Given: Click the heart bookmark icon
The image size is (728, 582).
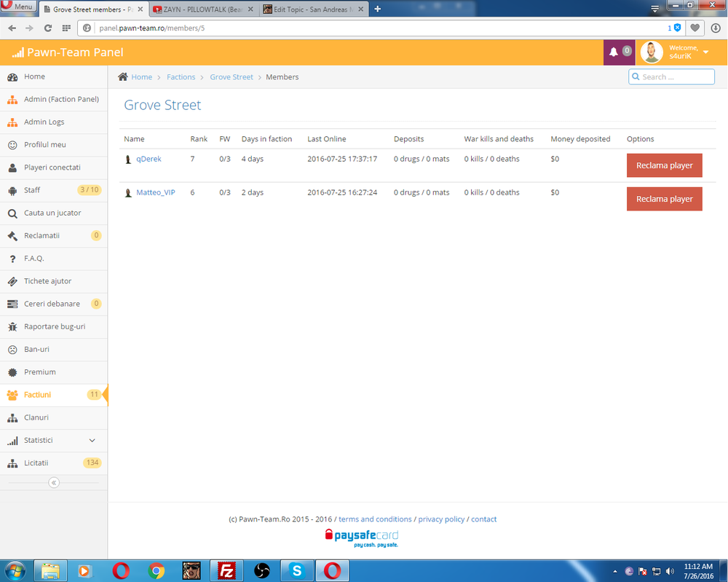Looking at the screenshot, I should click(x=695, y=28).
